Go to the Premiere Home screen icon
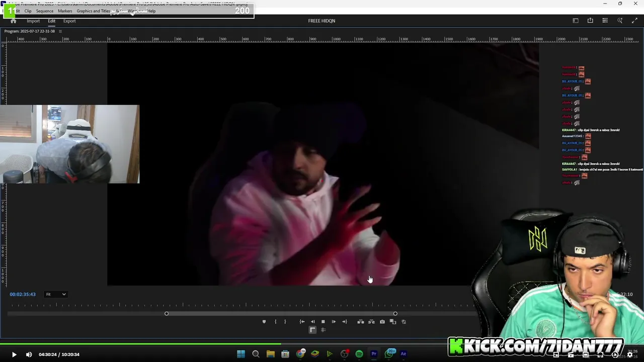Viewport: 644px width, 362px height. 13,21
